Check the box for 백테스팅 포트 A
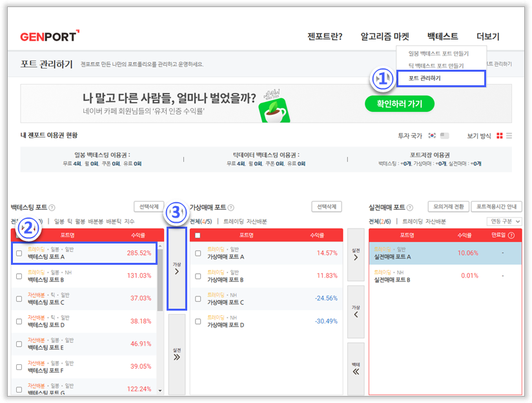The height and width of the screenshot is (403, 532). click(19, 253)
